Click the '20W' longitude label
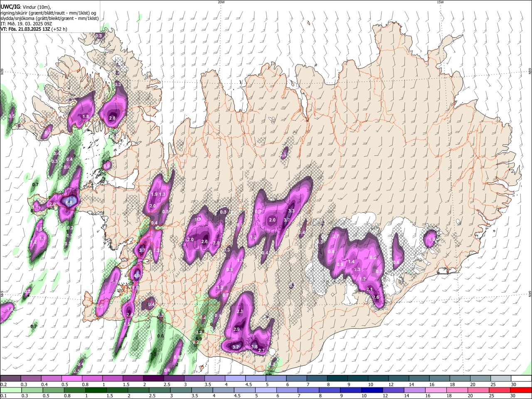Viewport: 532px width, 399px height. click(222, 2)
